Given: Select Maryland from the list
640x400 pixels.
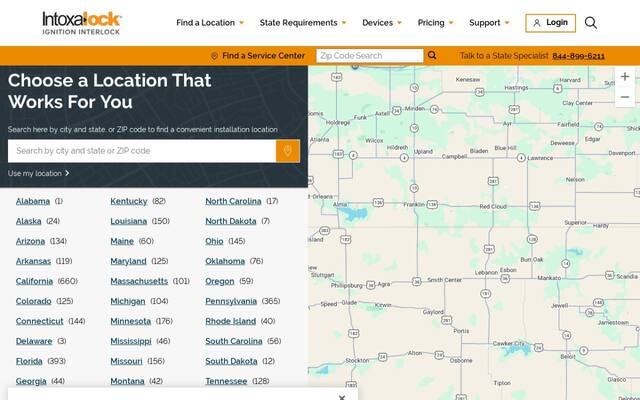Looking at the screenshot, I should pos(128,261).
